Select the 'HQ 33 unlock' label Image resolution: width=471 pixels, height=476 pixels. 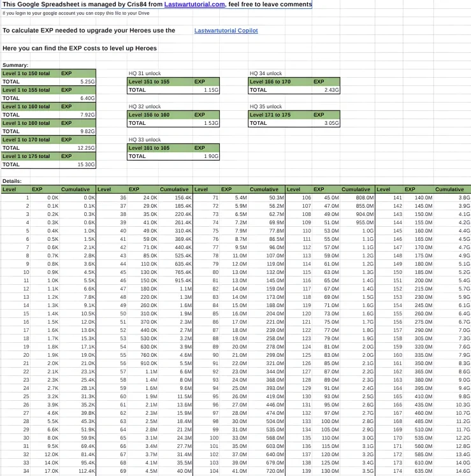(145, 140)
